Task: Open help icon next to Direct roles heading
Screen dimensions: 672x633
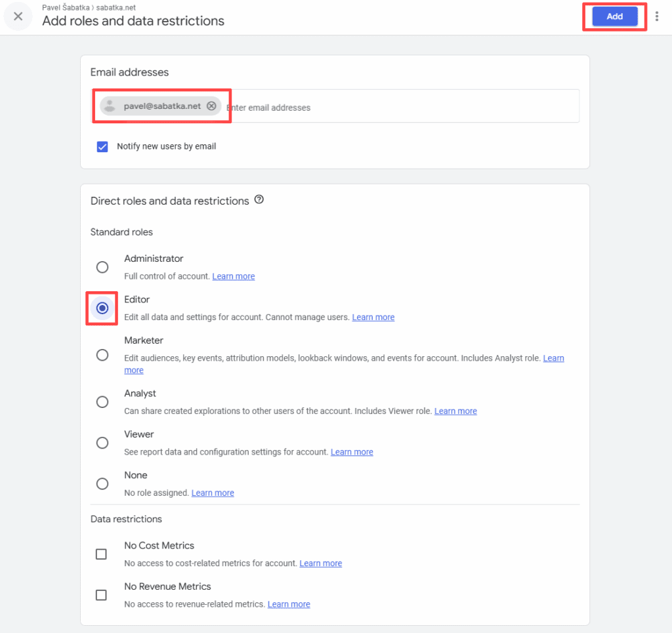Action: [x=259, y=199]
